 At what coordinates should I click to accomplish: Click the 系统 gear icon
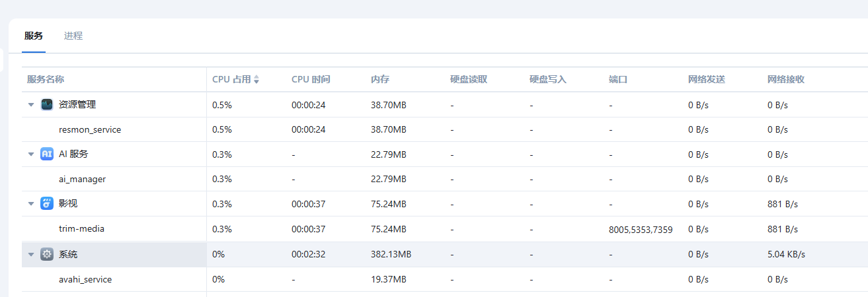[x=47, y=254]
